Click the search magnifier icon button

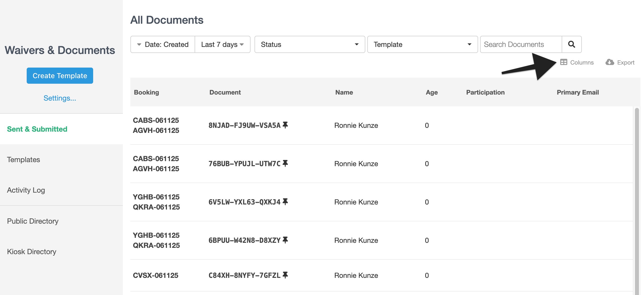click(x=571, y=44)
